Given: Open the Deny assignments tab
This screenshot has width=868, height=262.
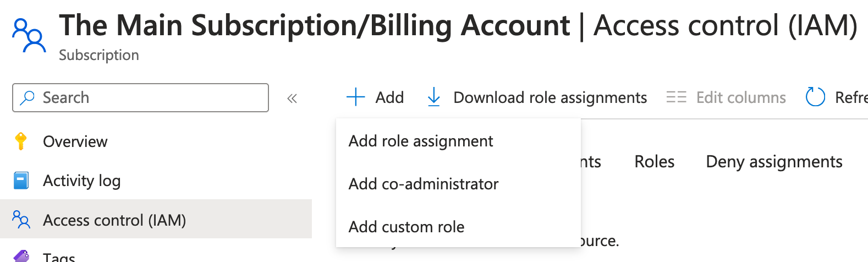Looking at the screenshot, I should 774,162.
